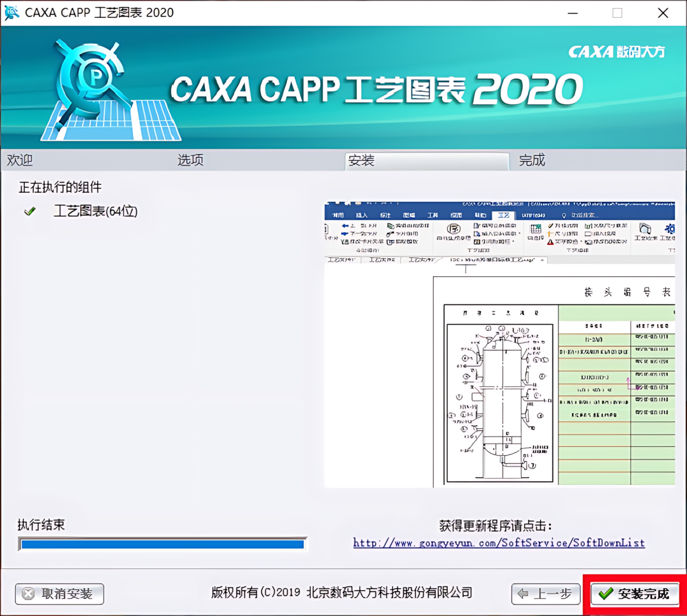This screenshot has width=687, height=616.
Task: Click the 工艺图表(64位) component entry
Action: pyautogui.click(x=95, y=211)
